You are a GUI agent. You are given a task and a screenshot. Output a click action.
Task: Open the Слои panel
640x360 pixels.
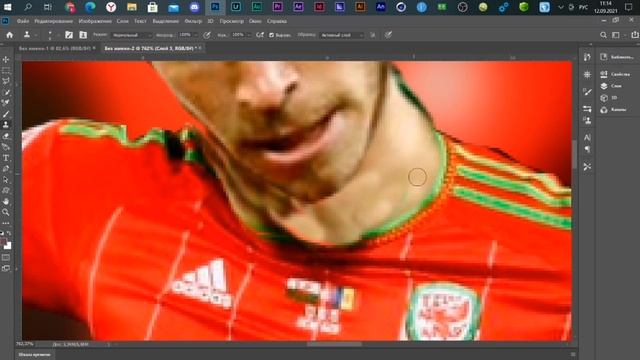[x=611, y=86]
